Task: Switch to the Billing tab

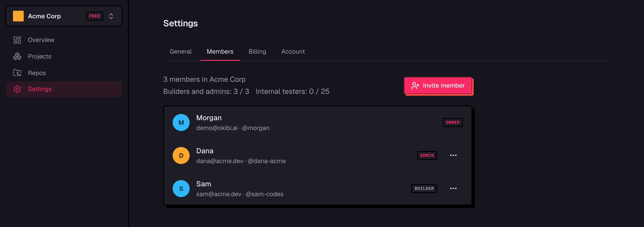Action: pos(257,51)
